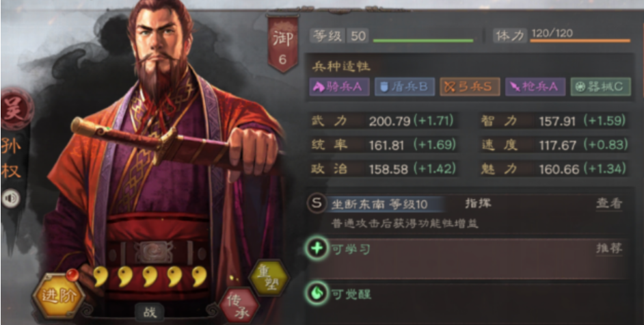Click the 武力 200.79 stat row
The image size is (644, 325).
click(384, 121)
